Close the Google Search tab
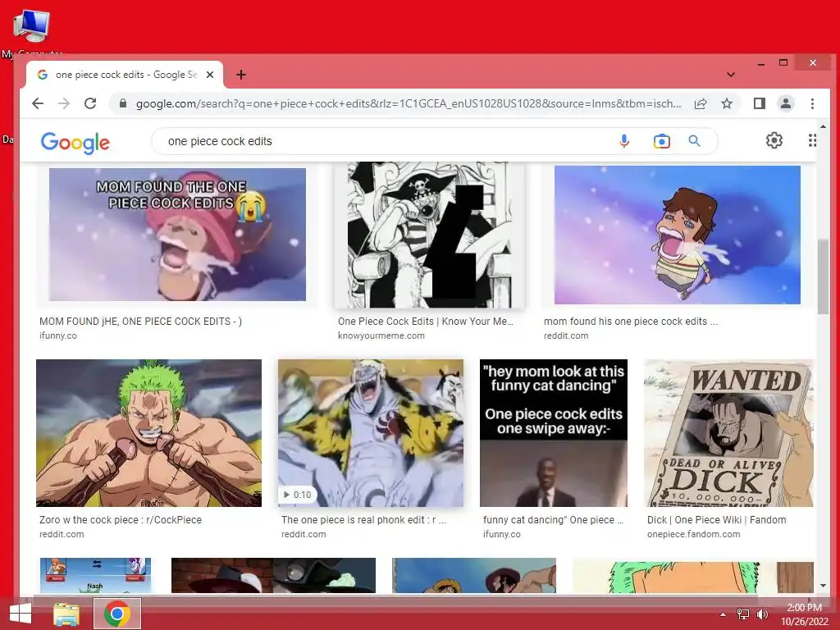This screenshot has height=630, width=840. (x=210, y=75)
